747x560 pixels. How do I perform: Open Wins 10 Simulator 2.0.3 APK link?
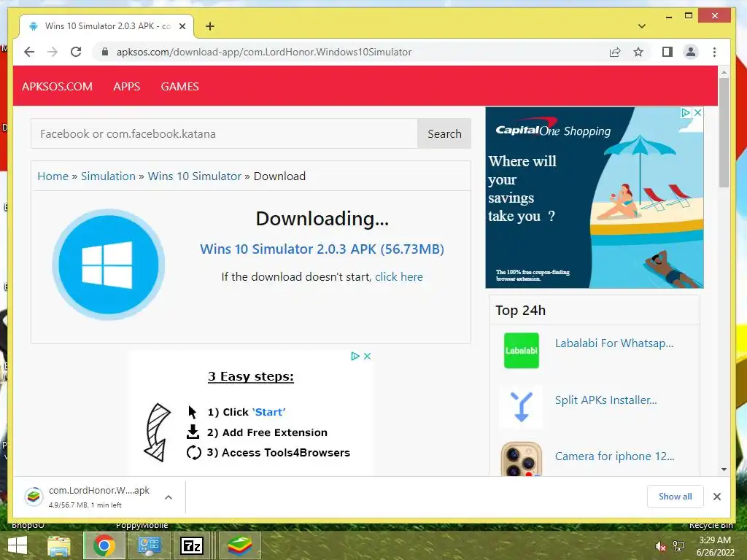click(322, 249)
